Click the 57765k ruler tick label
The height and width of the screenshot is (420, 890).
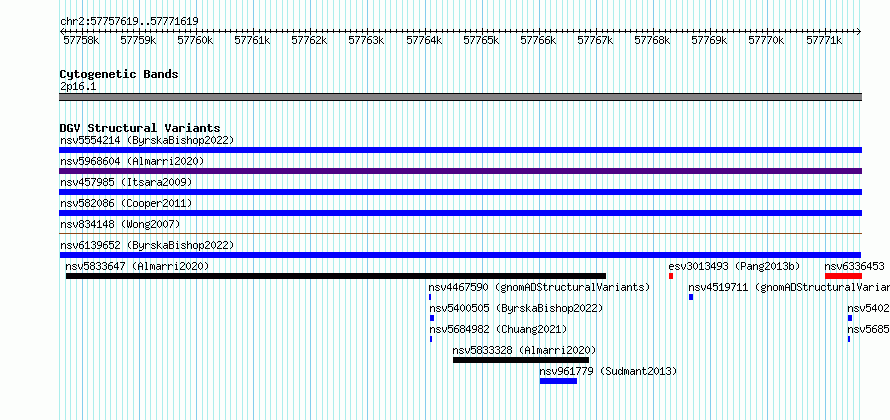click(x=481, y=40)
